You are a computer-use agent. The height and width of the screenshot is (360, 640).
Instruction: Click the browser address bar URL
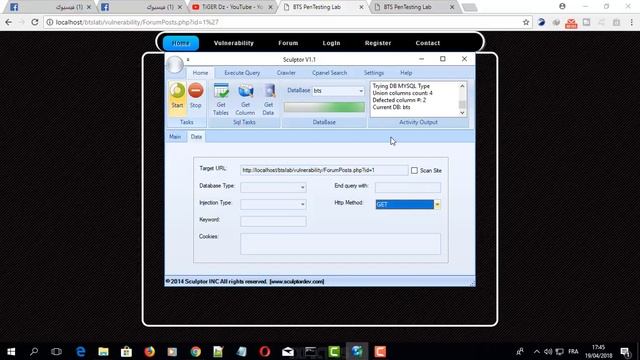pyautogui.click(x=137, y=22)
